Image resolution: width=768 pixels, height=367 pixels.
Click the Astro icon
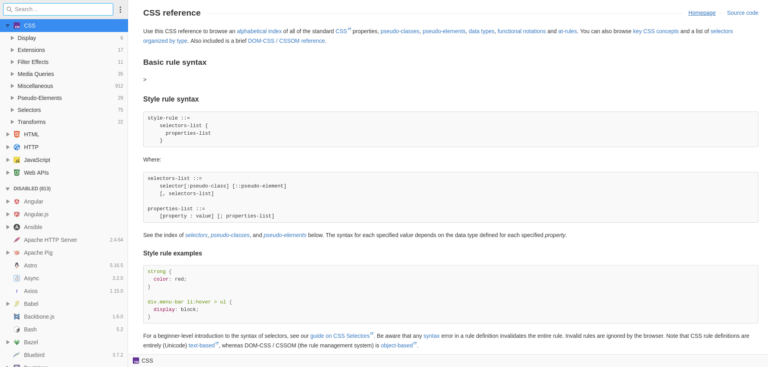coord(17,265)
